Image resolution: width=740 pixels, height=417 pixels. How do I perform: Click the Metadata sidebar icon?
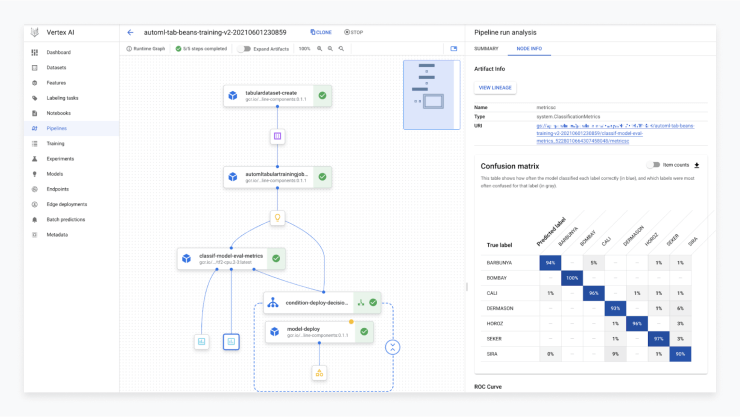coord(34,234)
